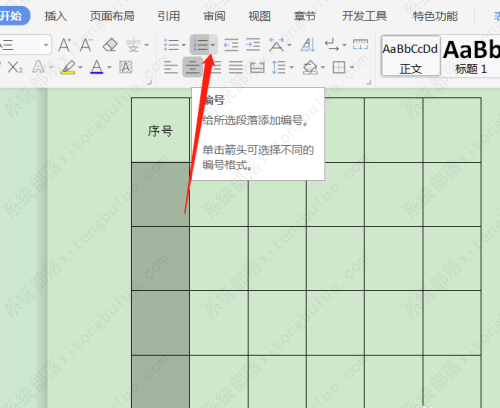
Task: Clear formatting with the eraser icon
Action: 110,45
